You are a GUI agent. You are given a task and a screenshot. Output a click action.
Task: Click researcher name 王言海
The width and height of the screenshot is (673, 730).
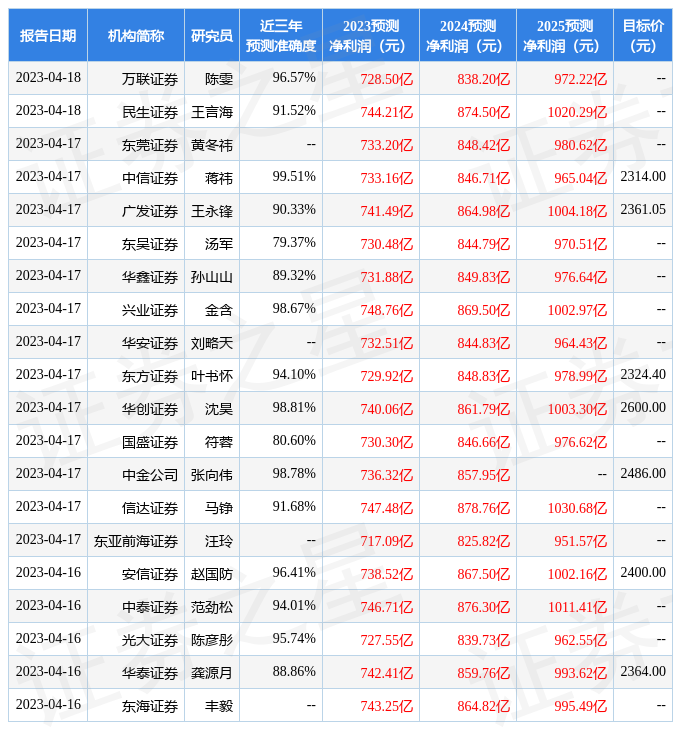click(212, 112)
